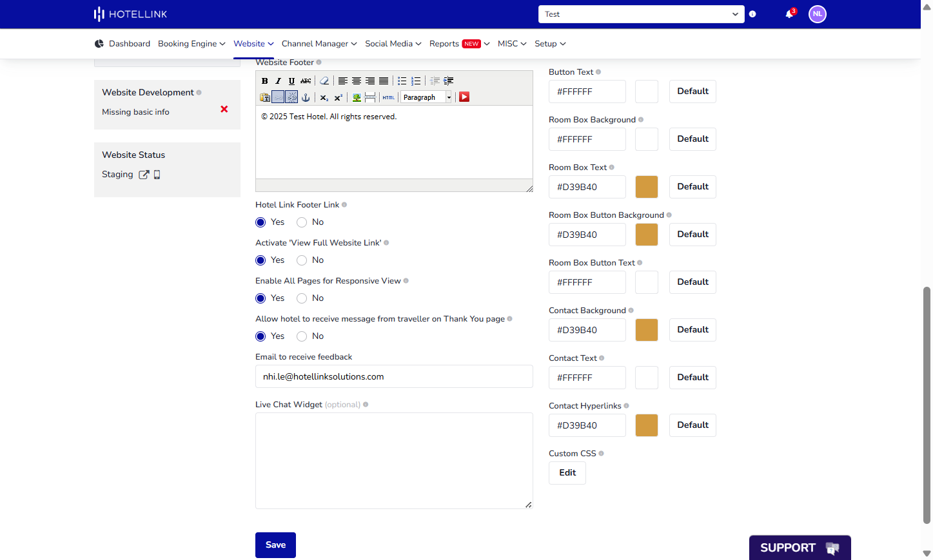Expand the MISC menu
933x560 pixels.
512,44
